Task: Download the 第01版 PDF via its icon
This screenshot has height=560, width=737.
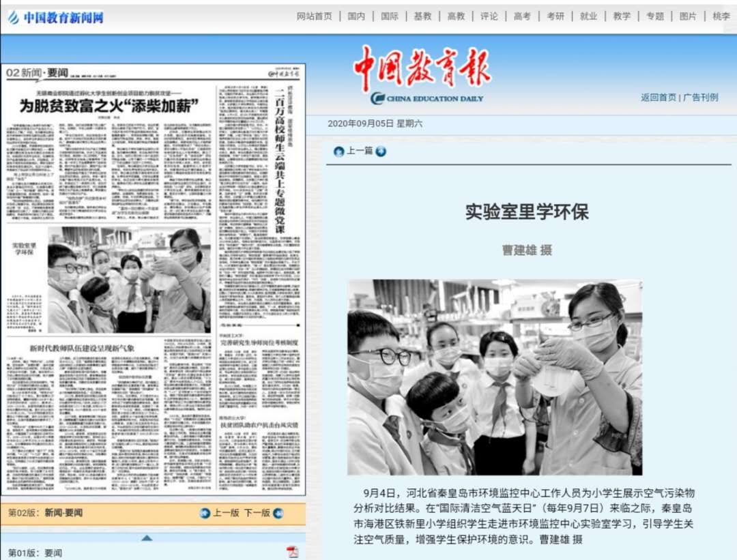Action: (292, 552)
